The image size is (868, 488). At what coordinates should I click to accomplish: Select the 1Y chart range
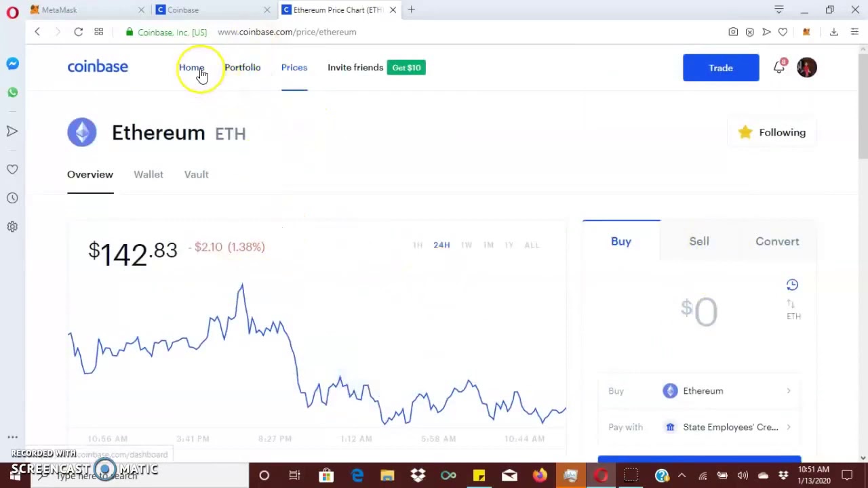[x=509, y=245]
